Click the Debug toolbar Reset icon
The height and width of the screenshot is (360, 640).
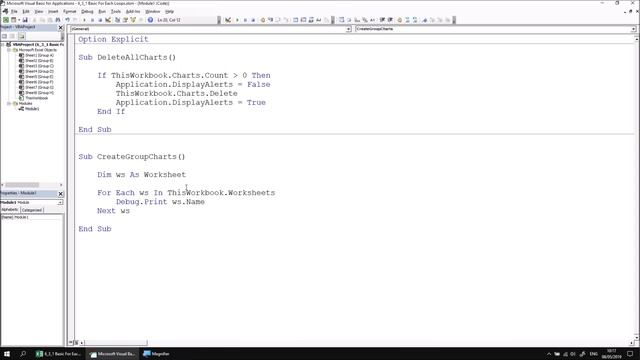[x=253, y=20]
